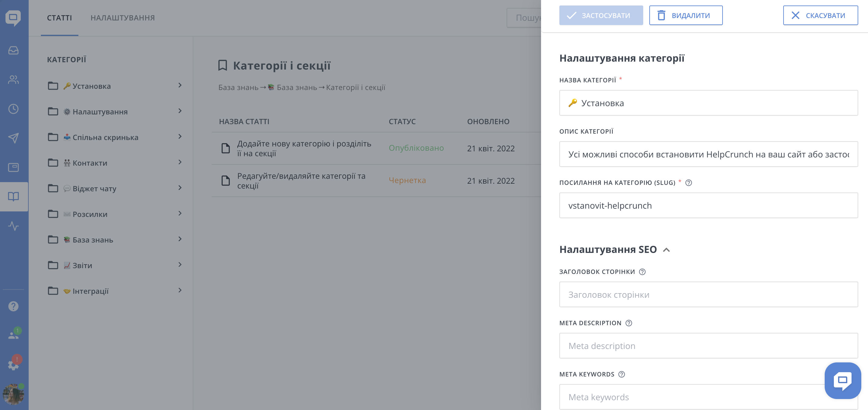Open the activity pulse reports icon
Screen dimensions: 868x410
point(13,225)
